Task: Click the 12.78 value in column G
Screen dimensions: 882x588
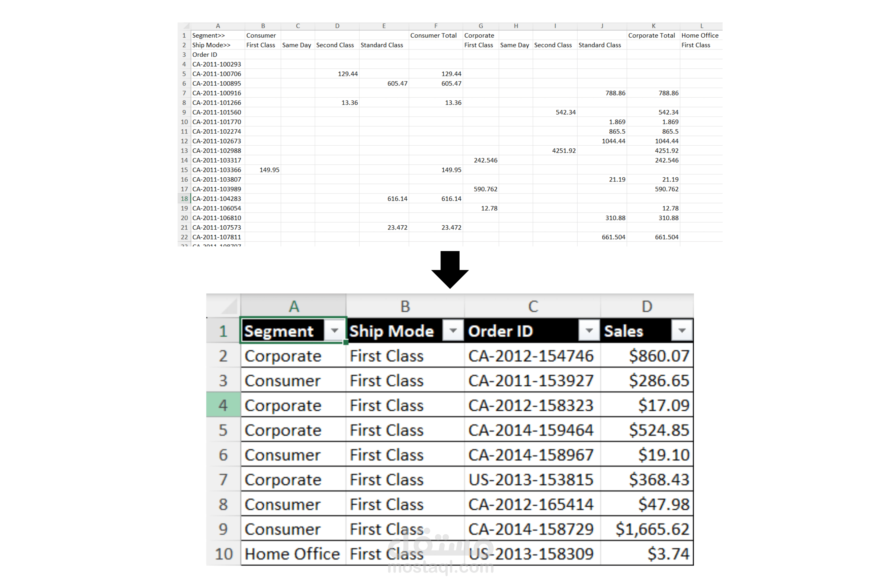Action: point(481,208)
